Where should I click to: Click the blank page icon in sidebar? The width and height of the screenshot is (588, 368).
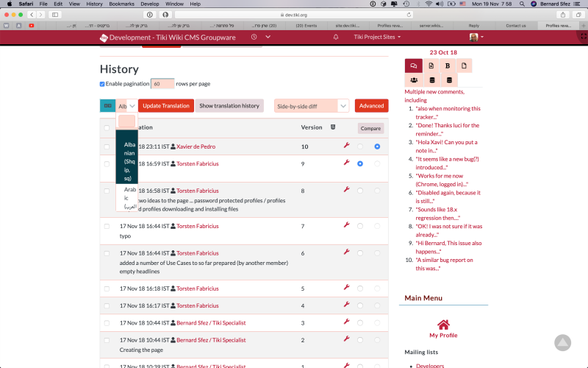(464, 66)
